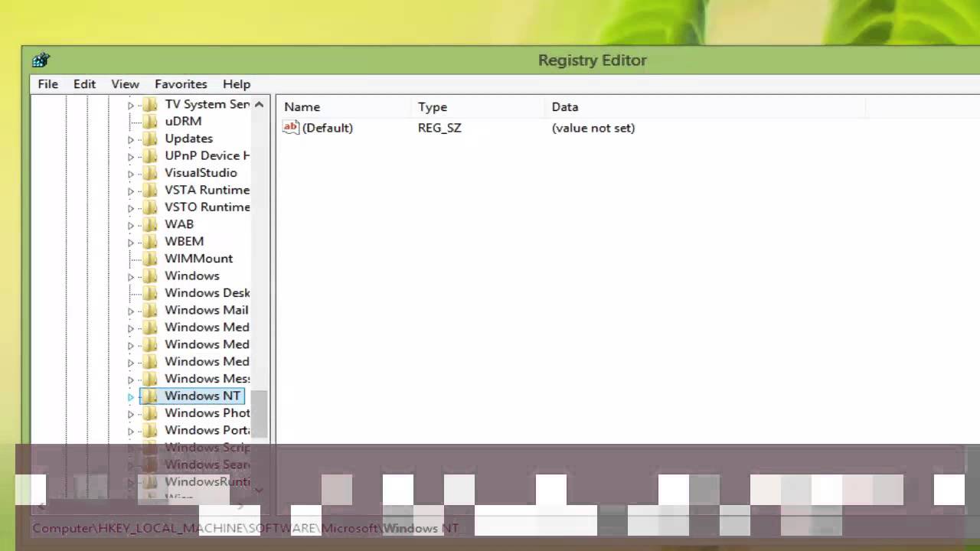This screenshot has height=551, width=980.
Task: Click the tree scroll up arrow
Action: point(259,105)
